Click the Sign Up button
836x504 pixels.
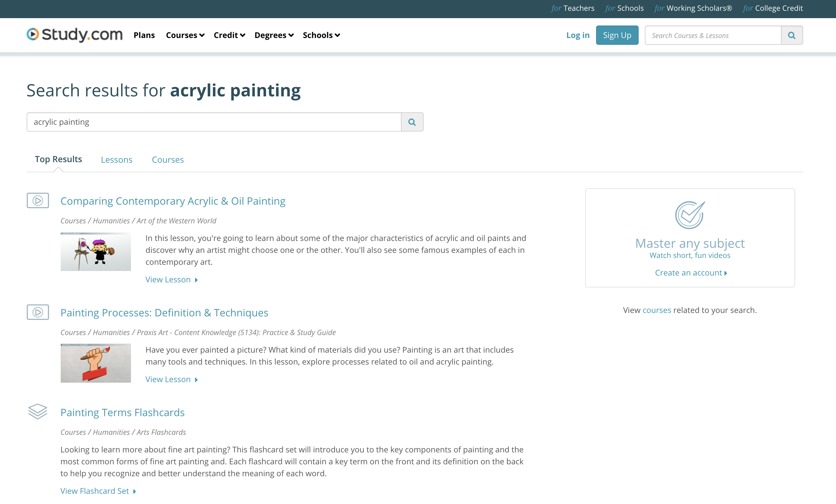(x=617, y=35)
